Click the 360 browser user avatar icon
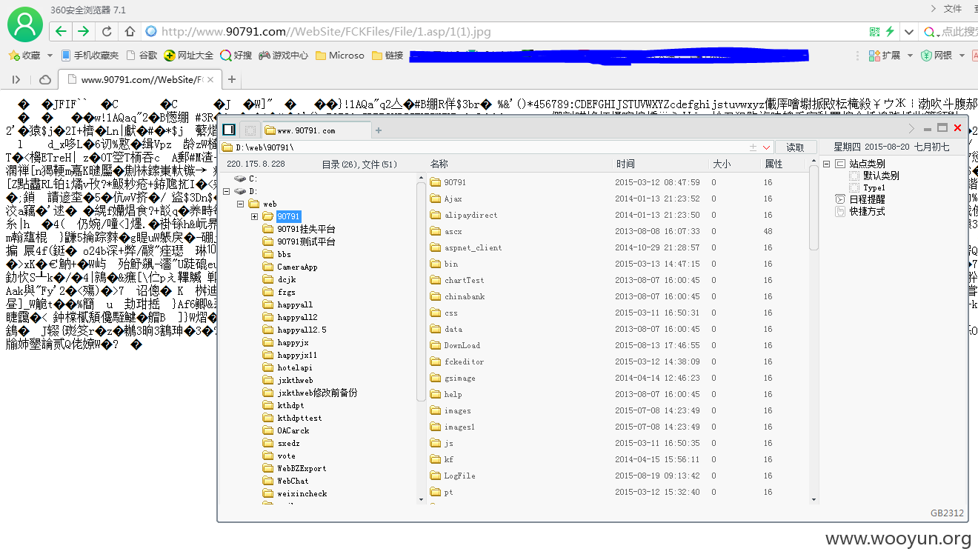Image resolution: width=978 pixels, height=560 pixels. (x=25, y=24)
